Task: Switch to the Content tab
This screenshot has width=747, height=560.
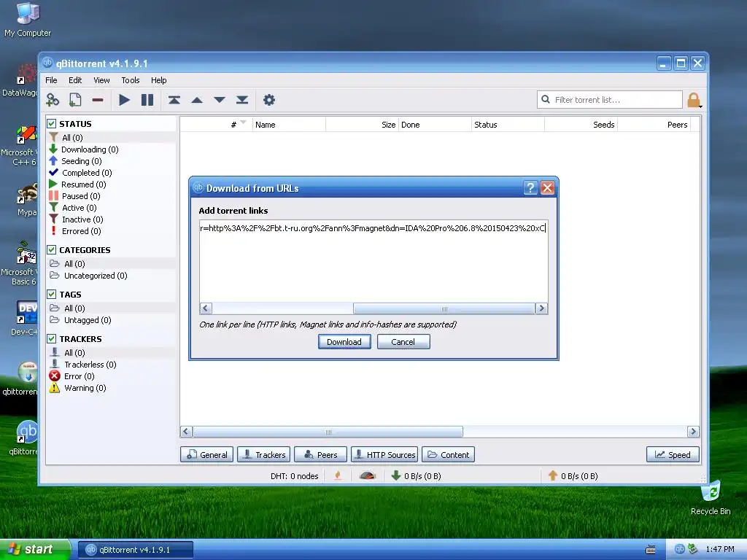Action: pyautogui.click(x=448, y=455)
